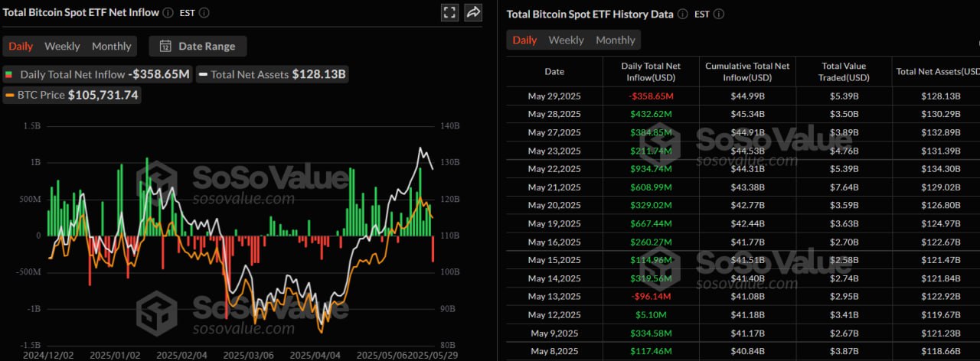980x361 pixels.
Task: Toggle BTC Price legend series
Action: (x=71, y=95)
